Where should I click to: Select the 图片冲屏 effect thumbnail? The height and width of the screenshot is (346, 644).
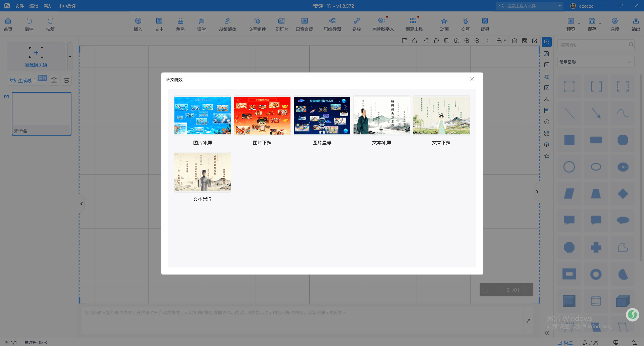click(x=202, y=116)
